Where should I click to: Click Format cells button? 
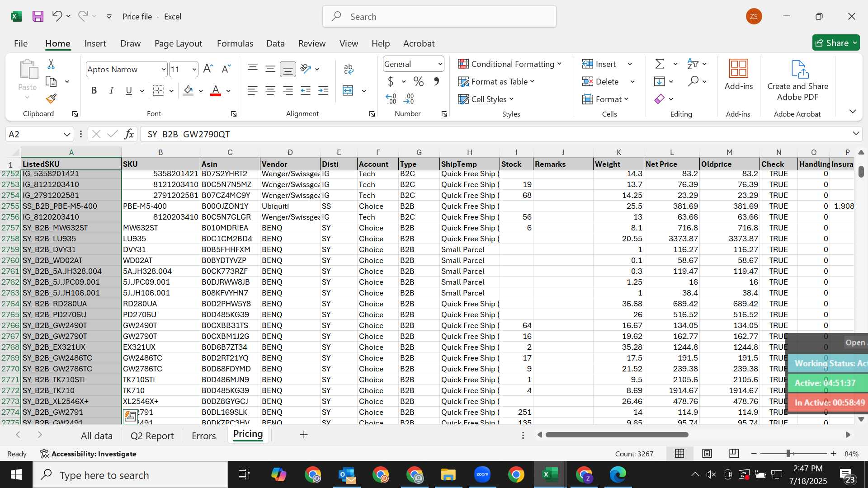(x=606, y=99)
